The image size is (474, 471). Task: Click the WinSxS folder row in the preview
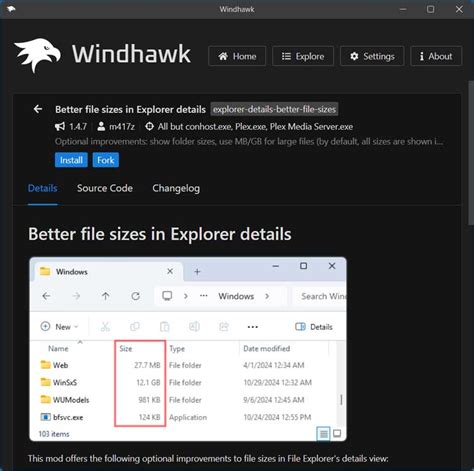coord(184,382)
